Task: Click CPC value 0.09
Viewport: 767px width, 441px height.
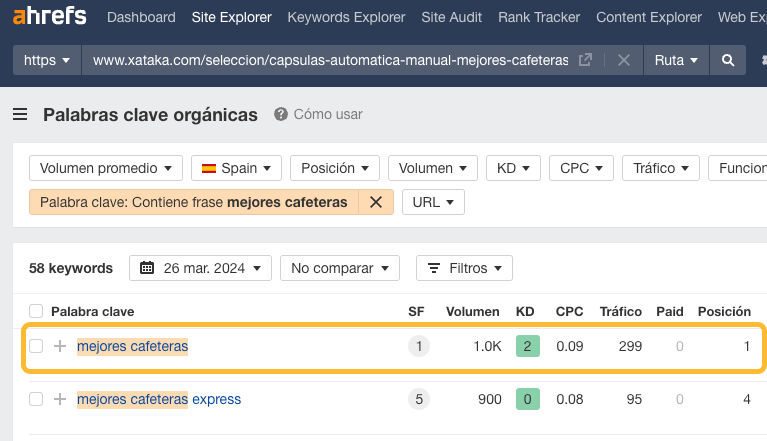Action: click(569, 346)
